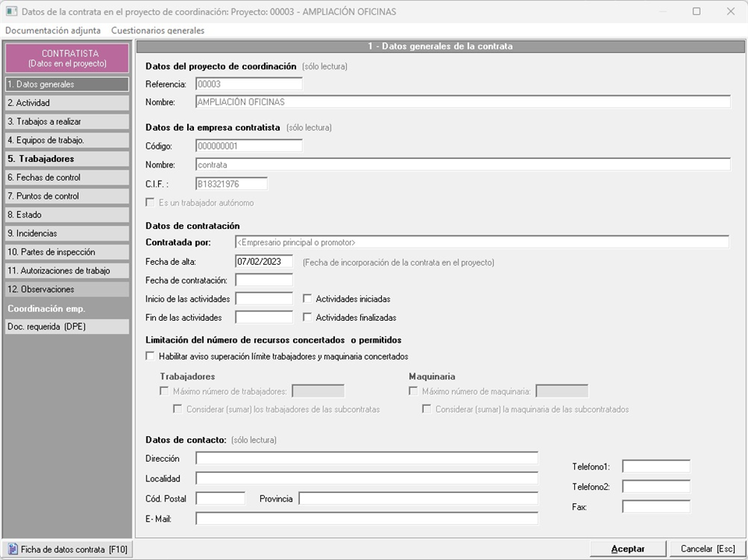The image size is (748, 560).
Task: Open section 11. Autorizaciones de trabajo
Action: [66, 271]
